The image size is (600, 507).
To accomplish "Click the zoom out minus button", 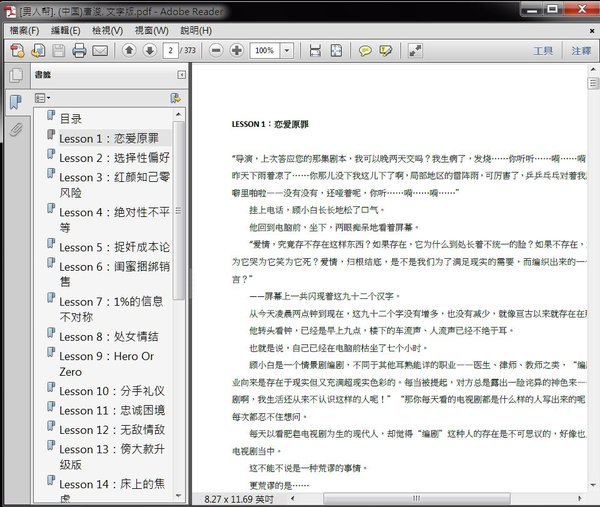I will point(216,50).
